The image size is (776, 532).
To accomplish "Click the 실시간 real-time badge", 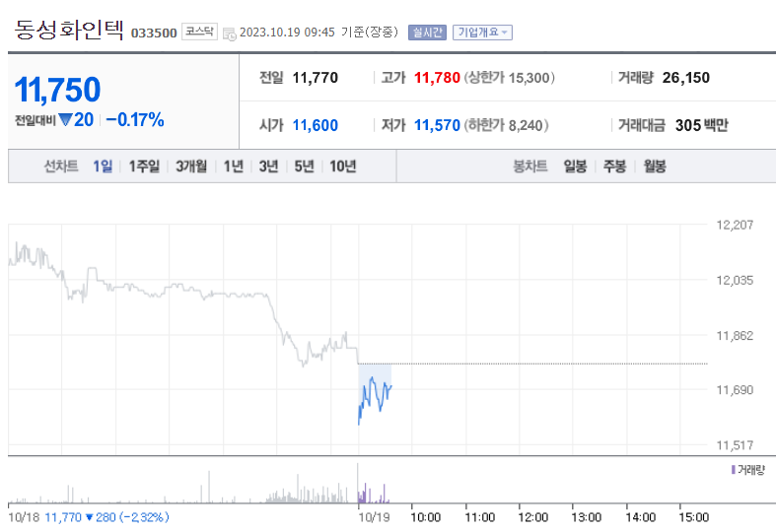I will (427, 33).
